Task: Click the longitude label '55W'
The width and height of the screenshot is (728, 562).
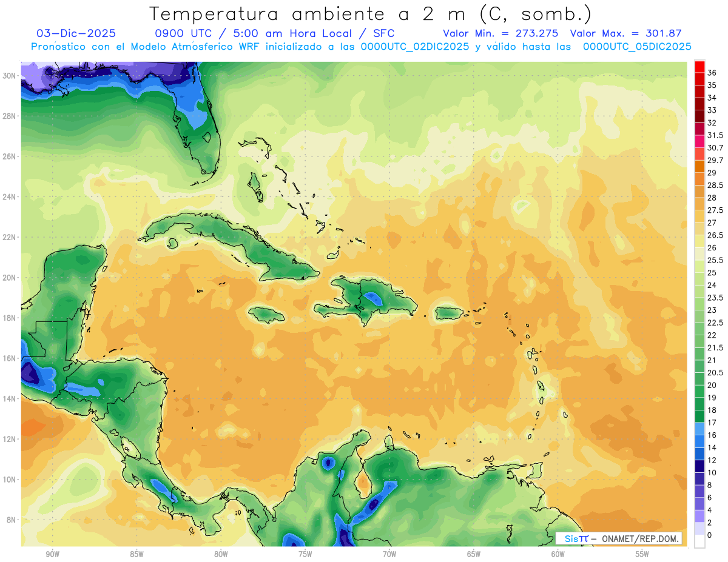Action: tap(642, 554)
